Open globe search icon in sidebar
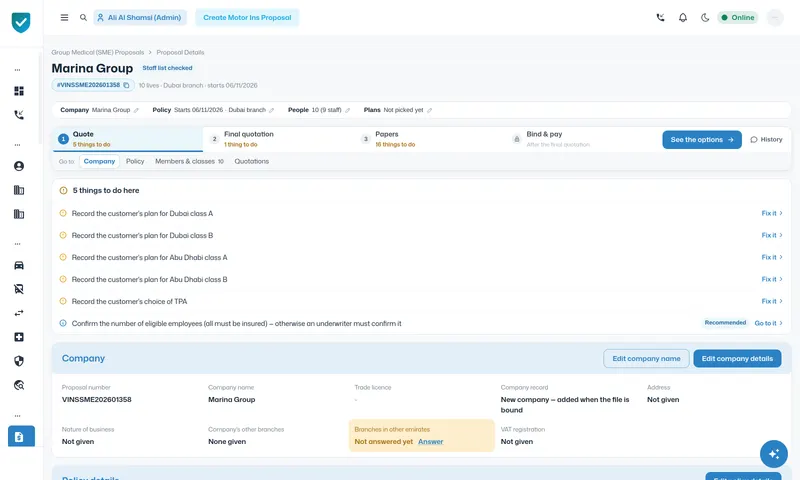The image size is (800, 480). coord(19,385)
